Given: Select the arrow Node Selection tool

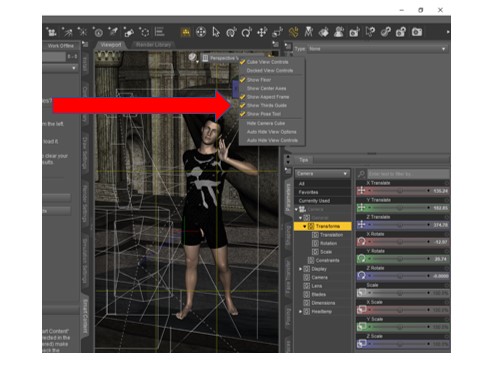Looking at the screenshot, I should (x=216, y=32).
